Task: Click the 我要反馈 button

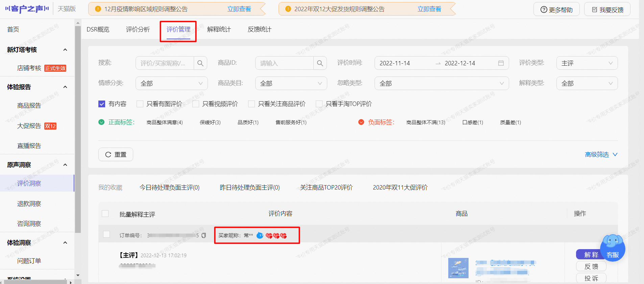Action: (x=607, y=9)
